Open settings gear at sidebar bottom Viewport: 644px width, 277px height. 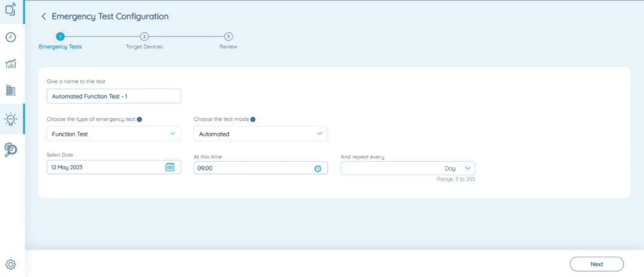click(x=11, y=264)
